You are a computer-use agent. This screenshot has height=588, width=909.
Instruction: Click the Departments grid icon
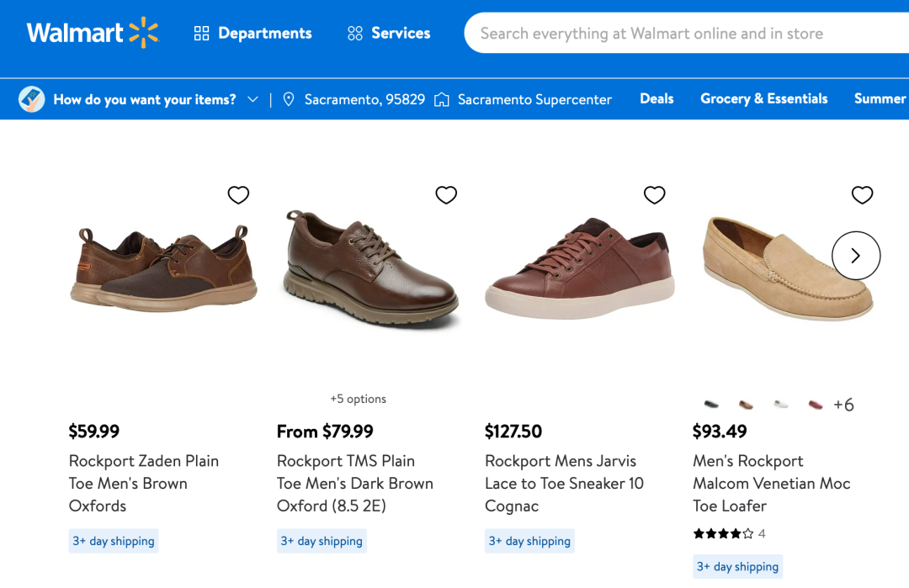[201, 33]
